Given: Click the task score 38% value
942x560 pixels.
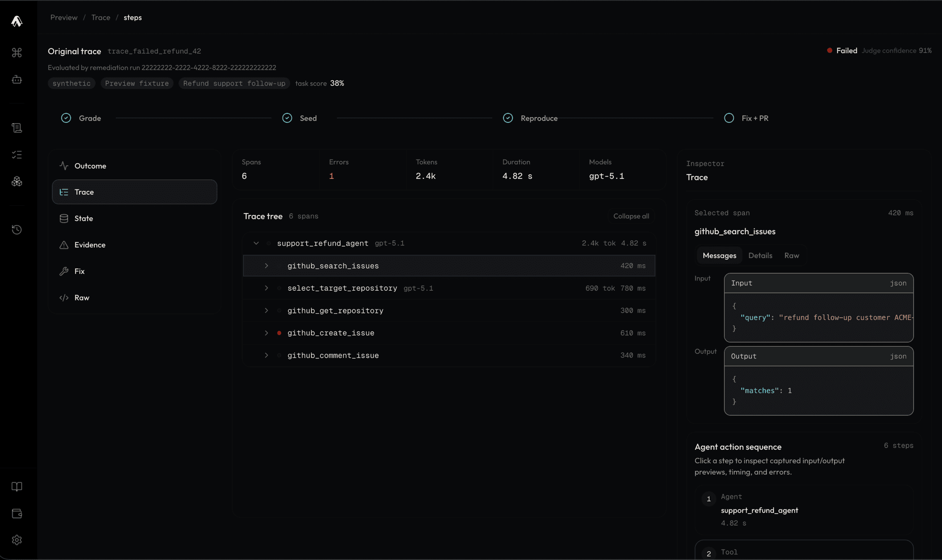Looking at the screenshot, I should 337,83.
